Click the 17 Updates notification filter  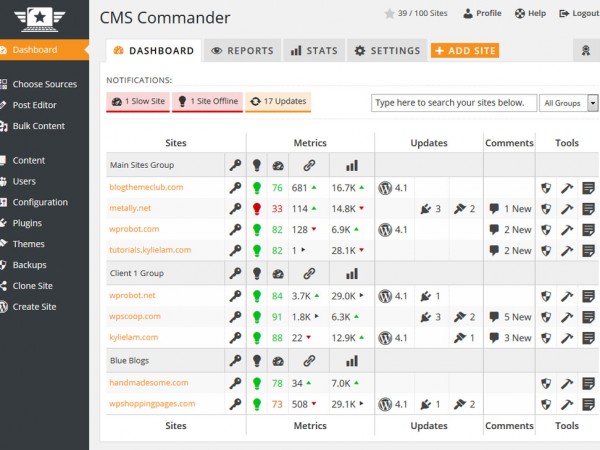pyautogui.click(x=277, y=102)
